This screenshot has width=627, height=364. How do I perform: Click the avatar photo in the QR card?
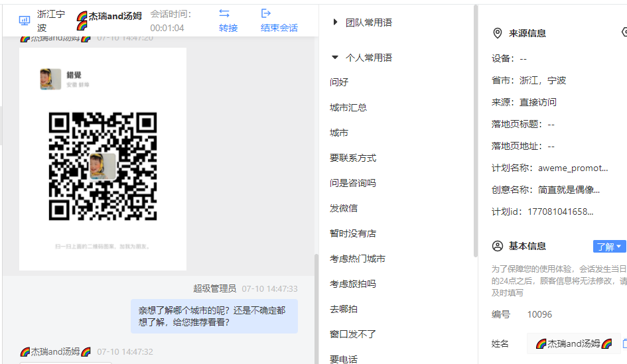point(50,79)
